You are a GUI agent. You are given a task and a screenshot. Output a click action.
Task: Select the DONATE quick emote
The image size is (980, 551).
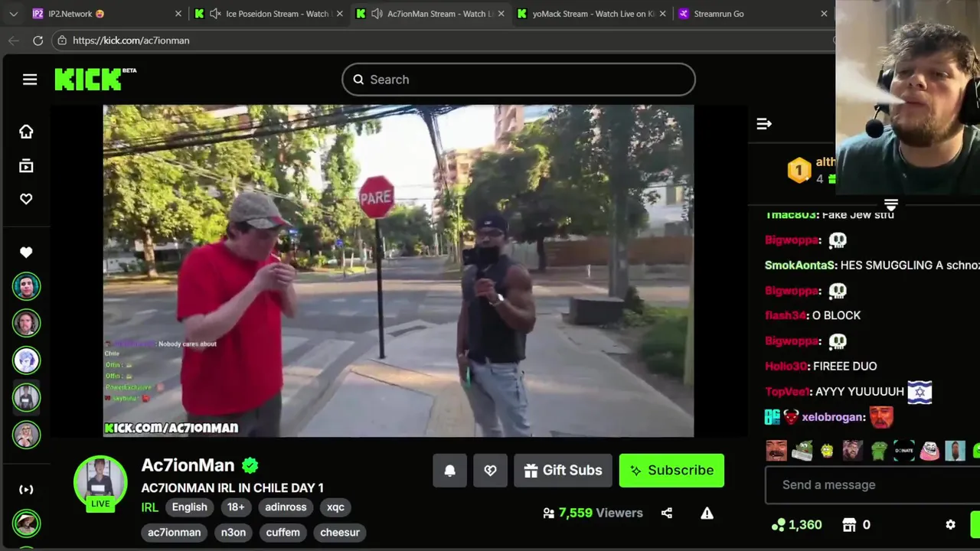click(x=904, y=451)
